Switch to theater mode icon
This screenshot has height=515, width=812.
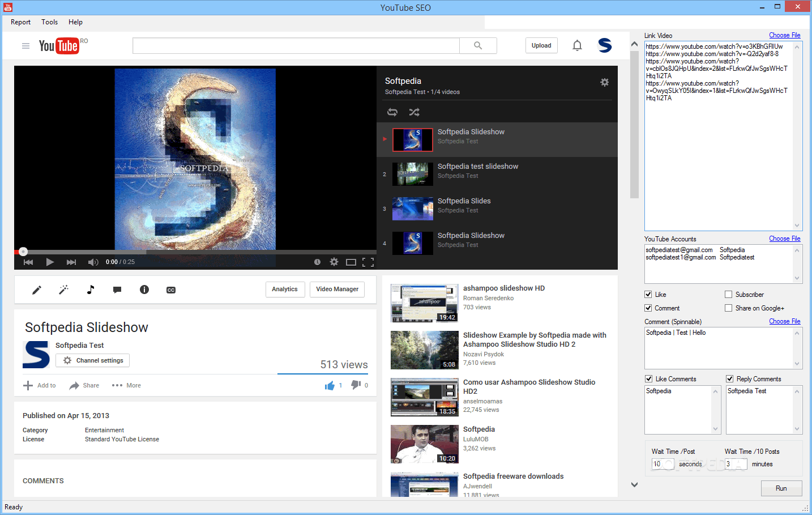(x=351, y=262)
